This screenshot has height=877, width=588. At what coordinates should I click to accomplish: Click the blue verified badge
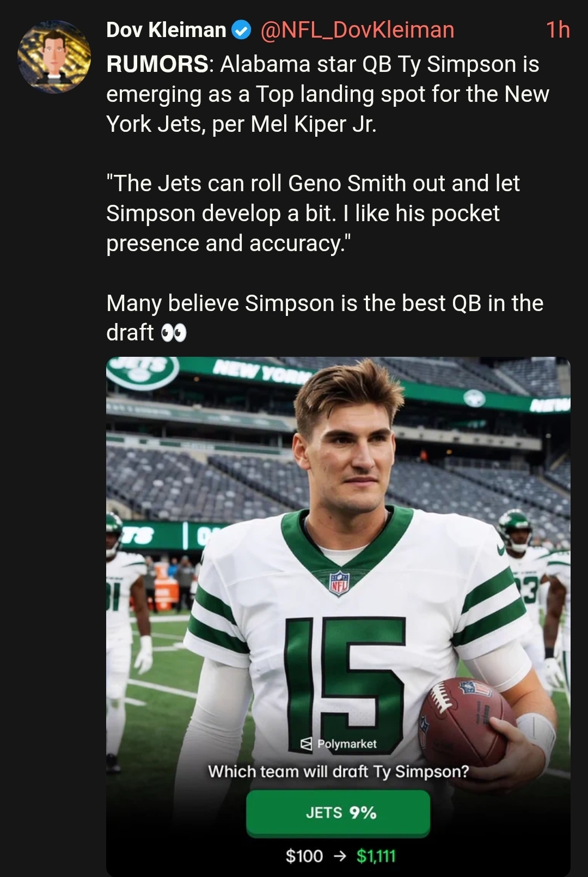(x=242, y=31)
